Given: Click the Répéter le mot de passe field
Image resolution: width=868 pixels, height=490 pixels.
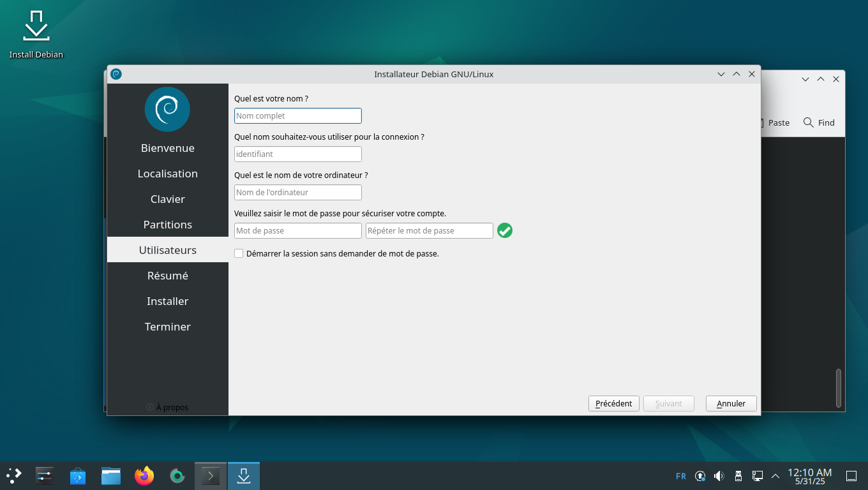Looking at the screenshot, I should point(430,230).
